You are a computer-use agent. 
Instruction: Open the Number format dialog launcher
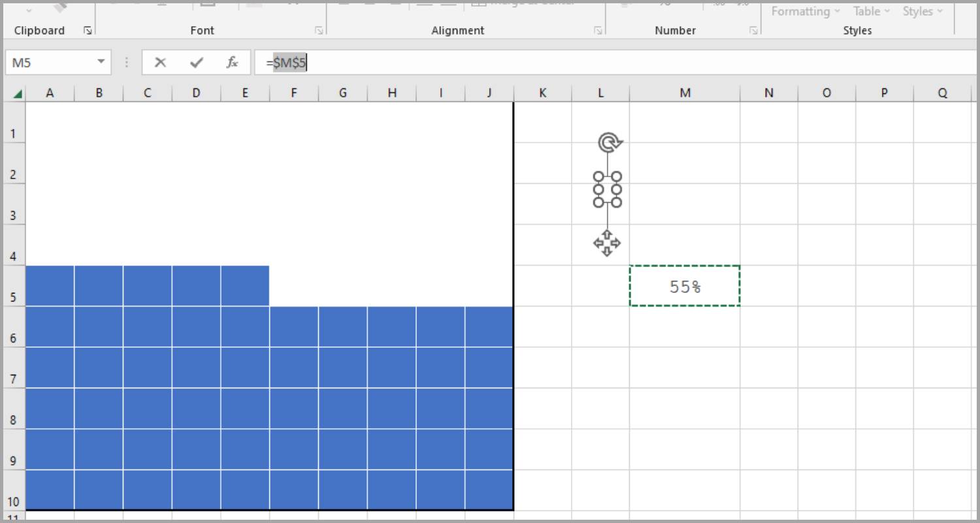point(753,30)
